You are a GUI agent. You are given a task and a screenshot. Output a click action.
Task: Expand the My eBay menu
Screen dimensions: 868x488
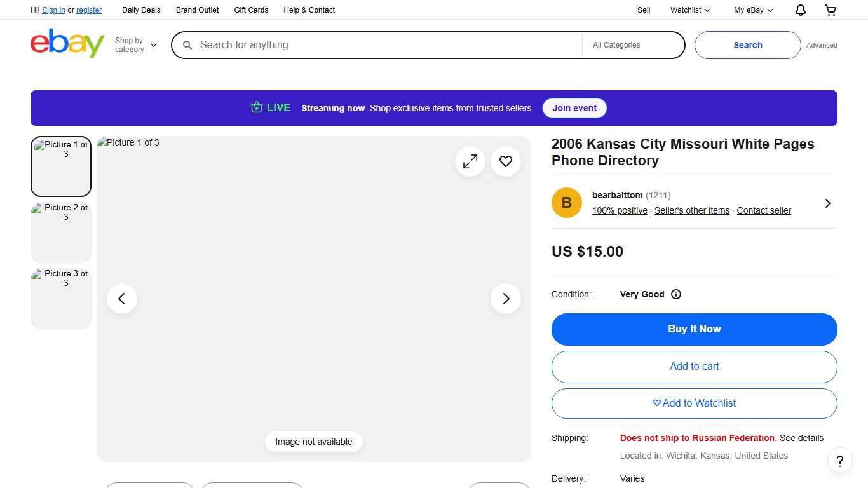[753, 10]
